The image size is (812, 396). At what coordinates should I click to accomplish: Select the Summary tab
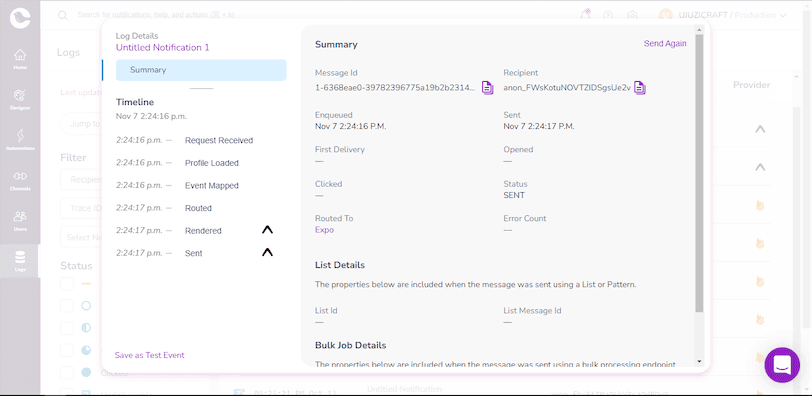tap(201, 70)
